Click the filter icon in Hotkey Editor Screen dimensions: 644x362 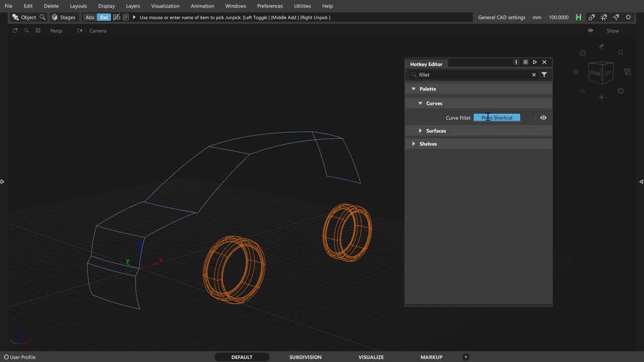(x=544, y=74)
